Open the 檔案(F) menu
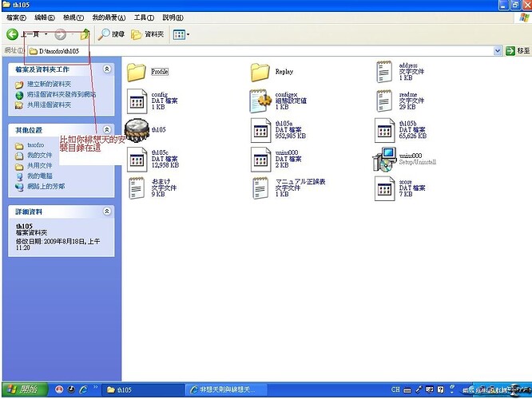 (x=15, y=17)
